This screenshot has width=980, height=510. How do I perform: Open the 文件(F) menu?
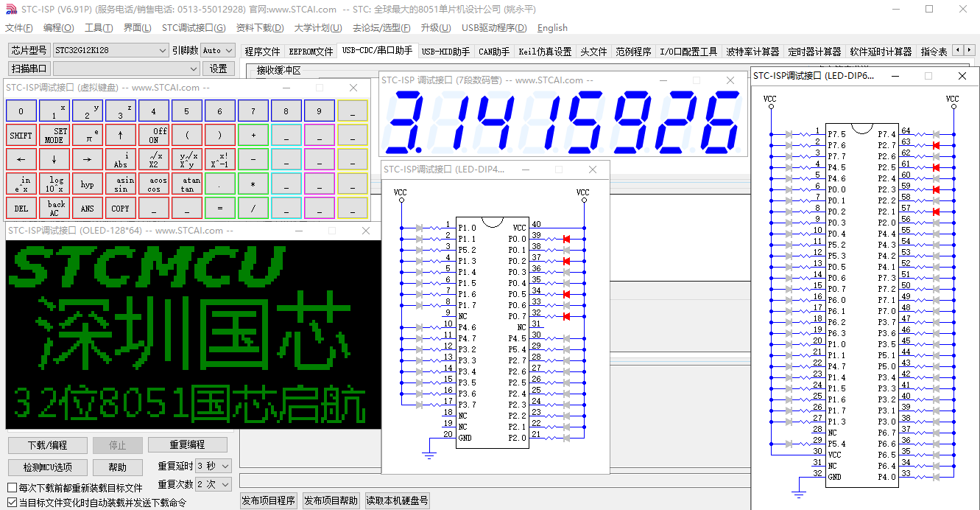pos(19,28)
